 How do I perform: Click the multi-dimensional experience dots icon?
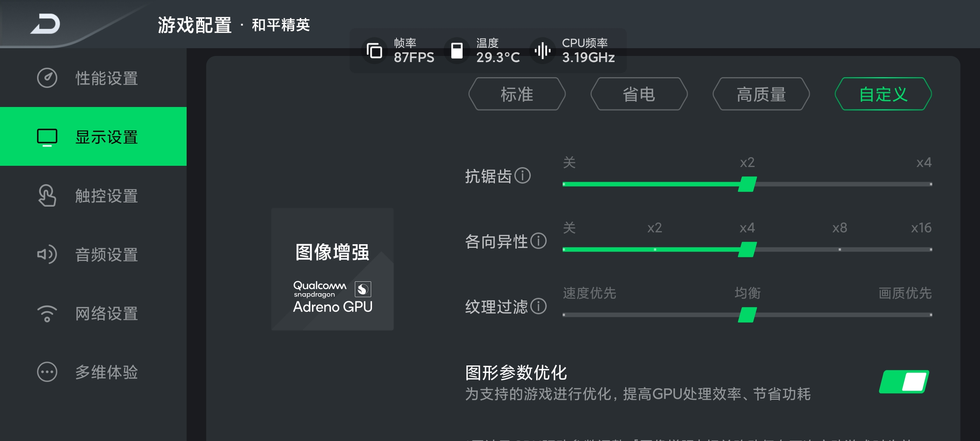click(x=47, y=372)
